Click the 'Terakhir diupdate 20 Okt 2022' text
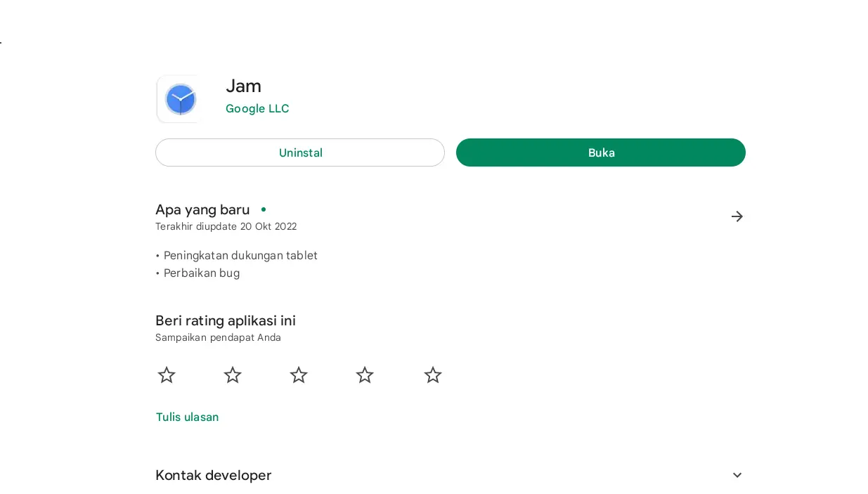The width and height of the screenshot is (868, 494). [x=226, y=226]
